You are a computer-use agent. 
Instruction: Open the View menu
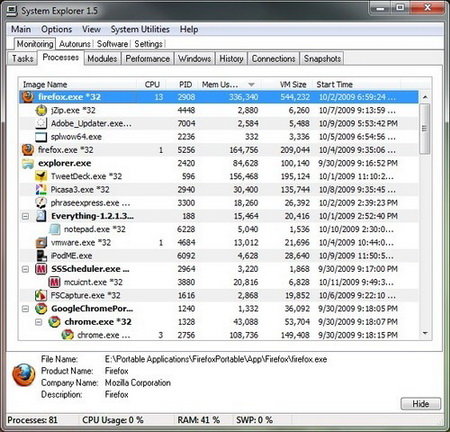point(91,29)
